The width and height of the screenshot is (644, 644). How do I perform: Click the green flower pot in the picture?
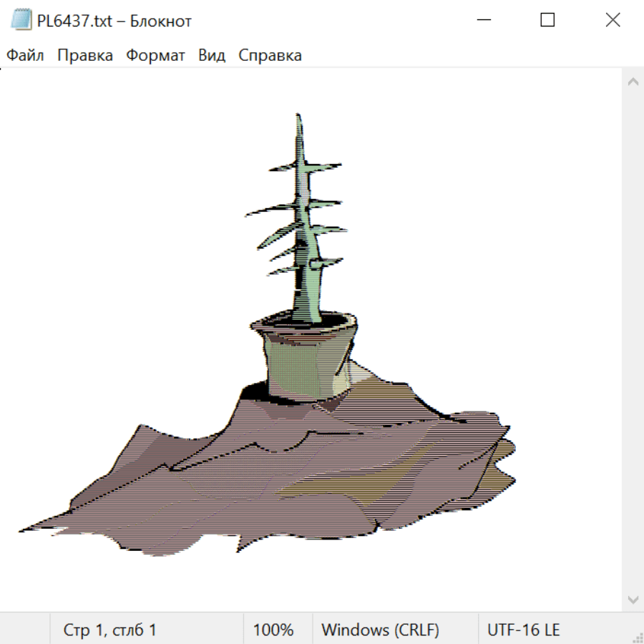(x=306, y=361)
